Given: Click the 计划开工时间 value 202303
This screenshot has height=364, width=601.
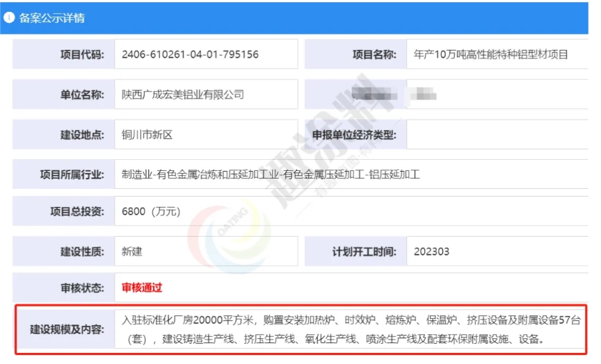Looking at the screenshot, I should (431, 251).
